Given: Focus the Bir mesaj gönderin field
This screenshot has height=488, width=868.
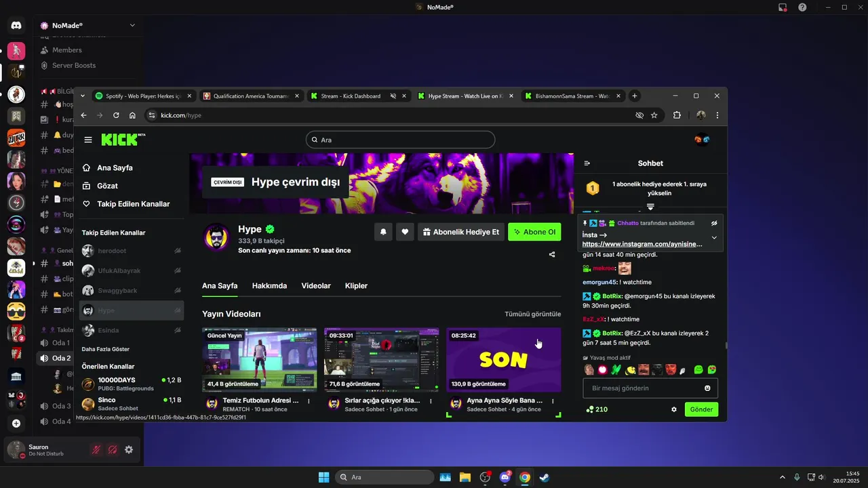Looking at the screenshot, I should pyautogui.click(x=650, y=388).
